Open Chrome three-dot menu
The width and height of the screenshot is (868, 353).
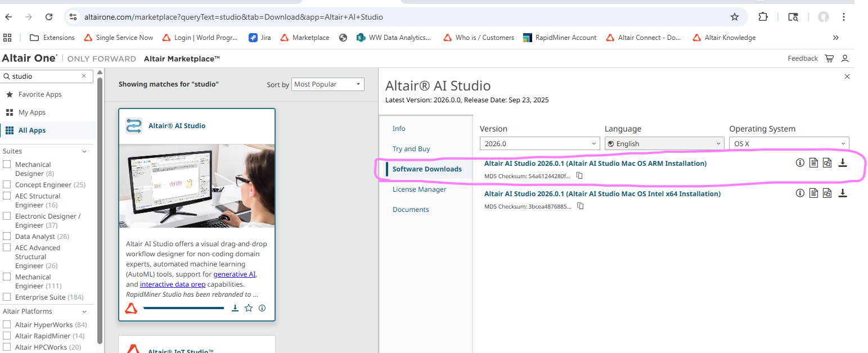[844, 17]
